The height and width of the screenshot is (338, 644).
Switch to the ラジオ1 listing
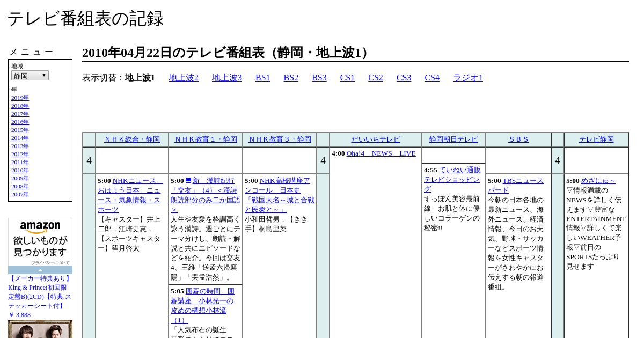coord(468,78)
